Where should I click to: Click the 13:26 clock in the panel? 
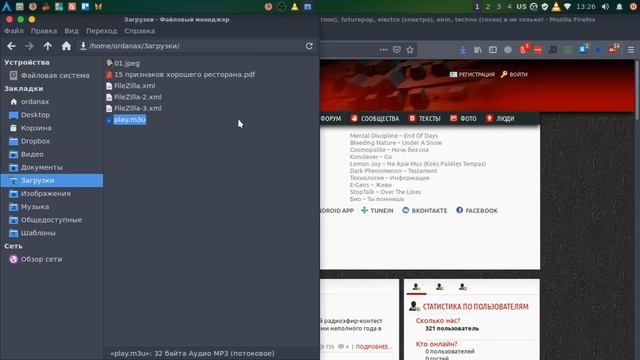pyautogui.click(x=586, y=7)
